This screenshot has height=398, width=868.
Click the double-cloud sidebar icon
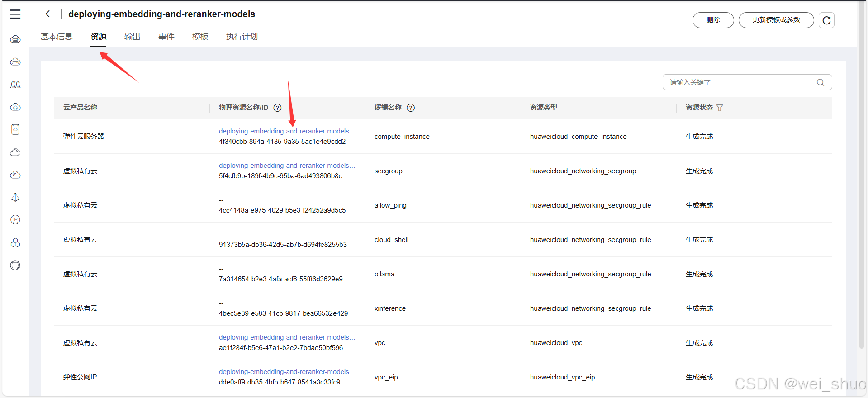click(15, 152)
